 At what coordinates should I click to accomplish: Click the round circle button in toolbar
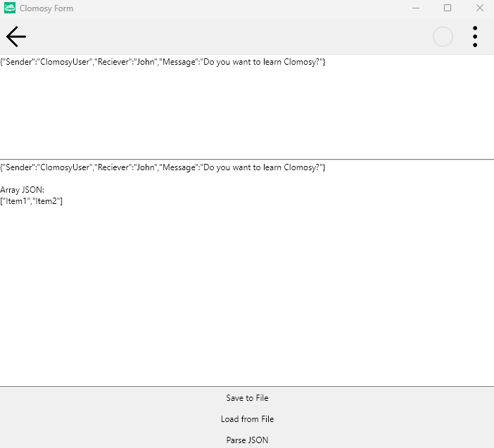tap(443, 37)
